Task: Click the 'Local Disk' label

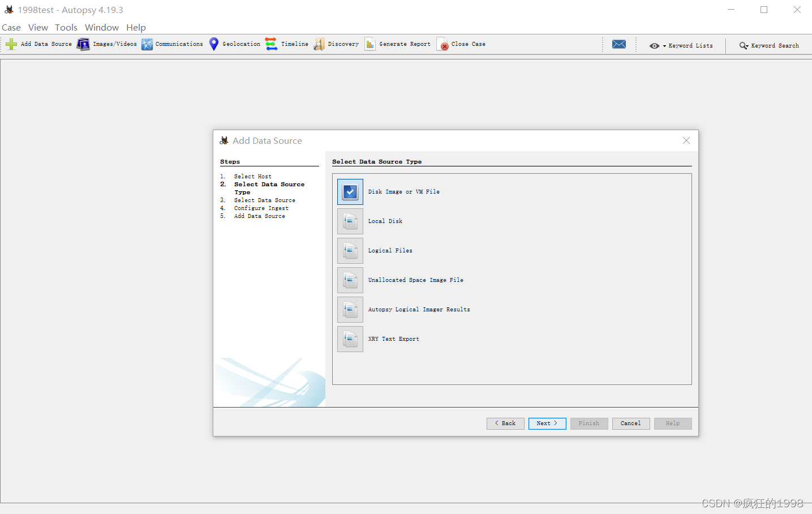Action: click(x=385, y=221)
